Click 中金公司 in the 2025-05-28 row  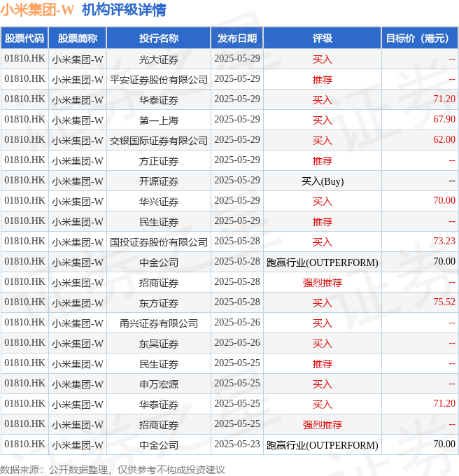click(x=159, y=262)
